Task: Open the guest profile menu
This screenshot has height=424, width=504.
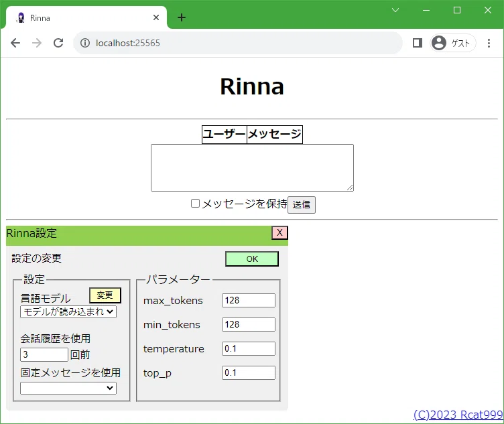Action: click(x=452, y=43)
